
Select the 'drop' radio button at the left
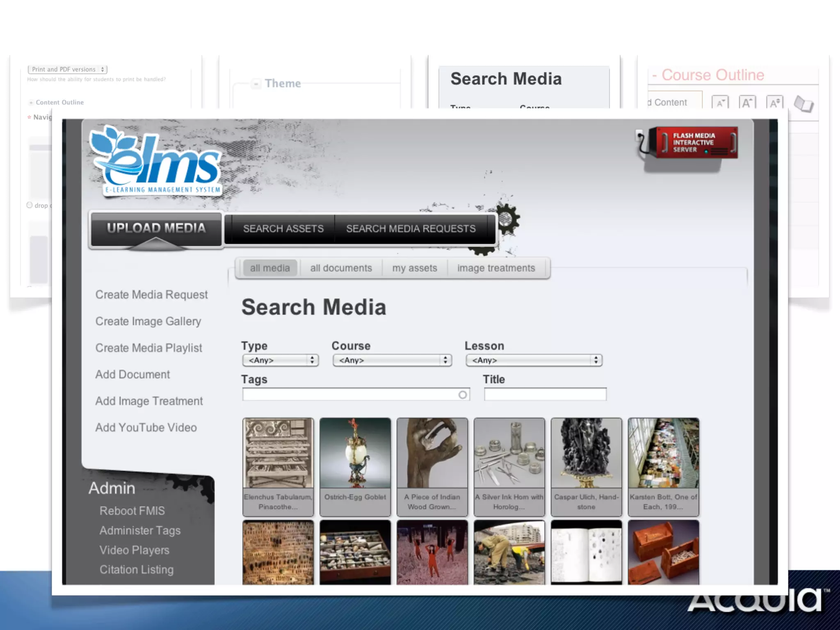tap(30, 205)
